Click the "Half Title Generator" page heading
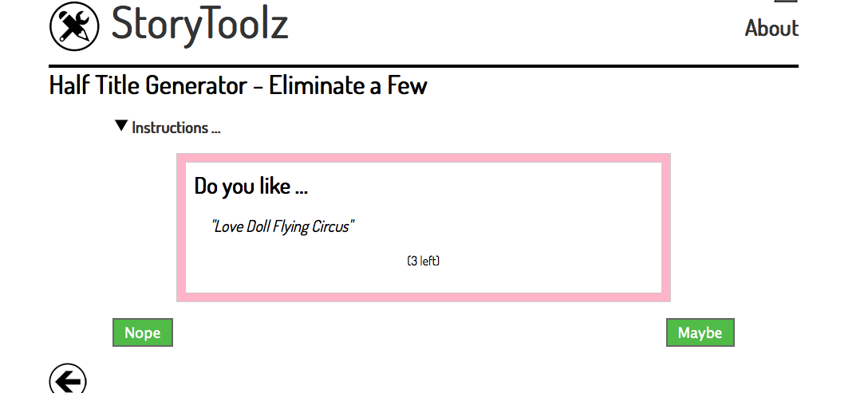 point(148,86)
